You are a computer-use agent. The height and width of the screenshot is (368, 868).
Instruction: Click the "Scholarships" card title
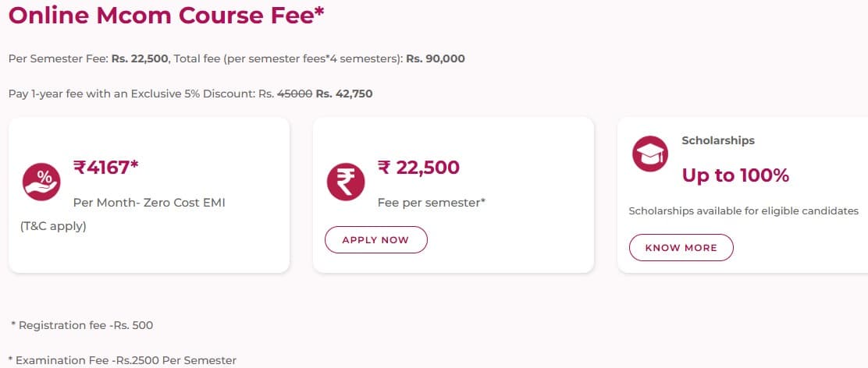pos(718,140)
